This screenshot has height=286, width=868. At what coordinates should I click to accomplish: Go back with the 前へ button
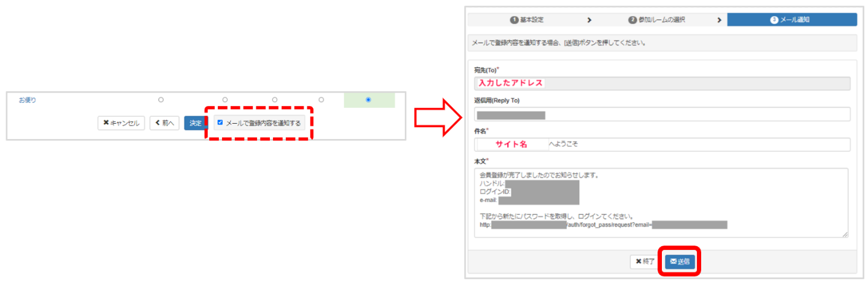164,123
